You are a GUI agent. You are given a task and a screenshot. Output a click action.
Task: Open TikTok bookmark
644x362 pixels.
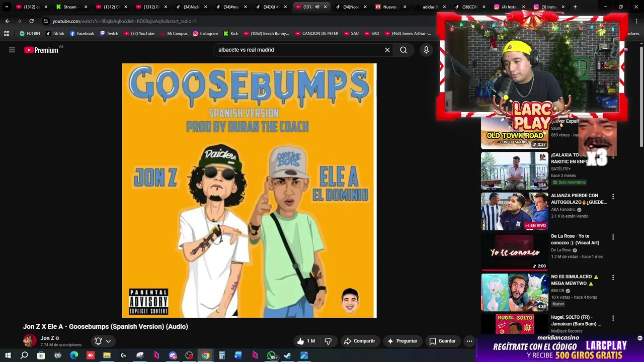55,34
